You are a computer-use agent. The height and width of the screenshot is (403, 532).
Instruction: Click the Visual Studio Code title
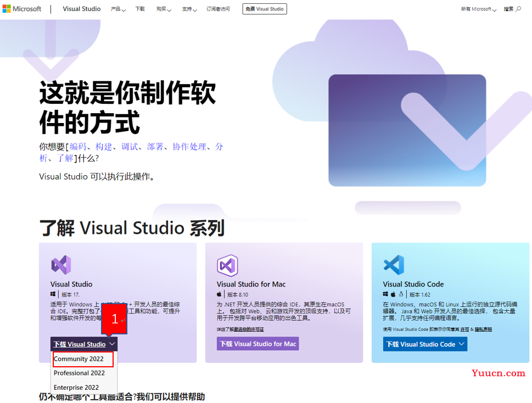coord(413,284)
